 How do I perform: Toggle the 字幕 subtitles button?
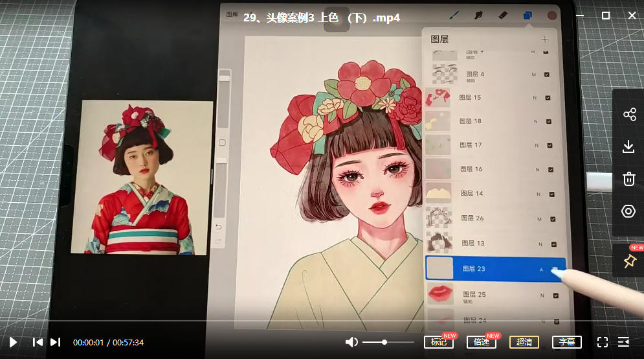click(567, 342)
